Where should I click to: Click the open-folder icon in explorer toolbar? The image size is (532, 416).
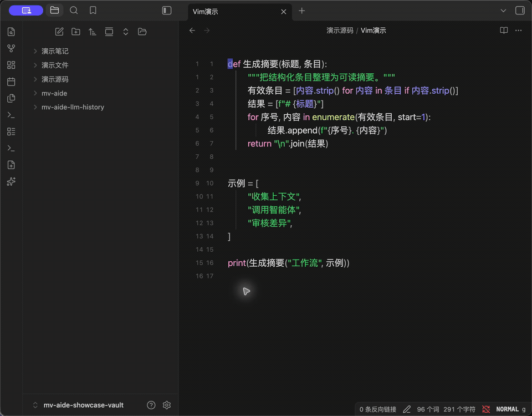142,32
